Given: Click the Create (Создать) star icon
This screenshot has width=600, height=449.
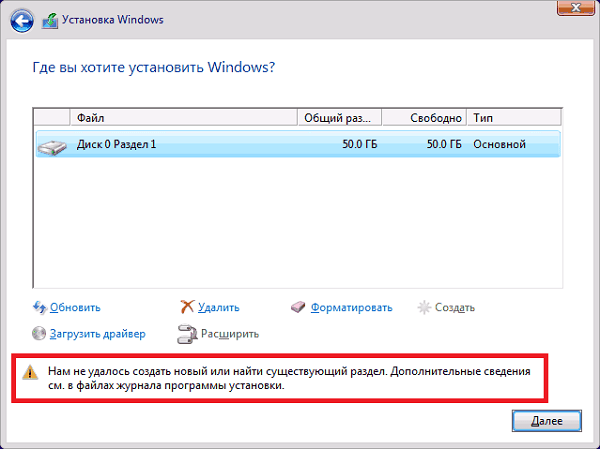Looking at the screenshot, I should [x=424, y=307].
